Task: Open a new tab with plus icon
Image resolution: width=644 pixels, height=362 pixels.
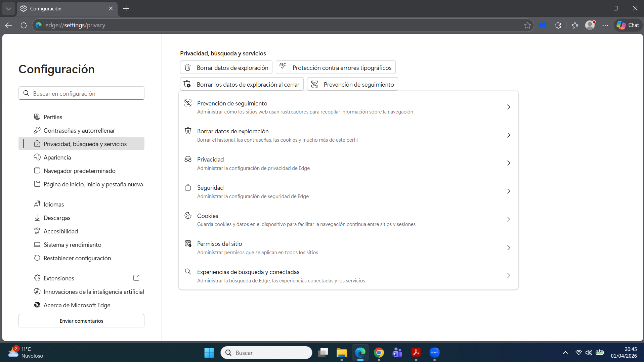Action: [x=126, y=9]
